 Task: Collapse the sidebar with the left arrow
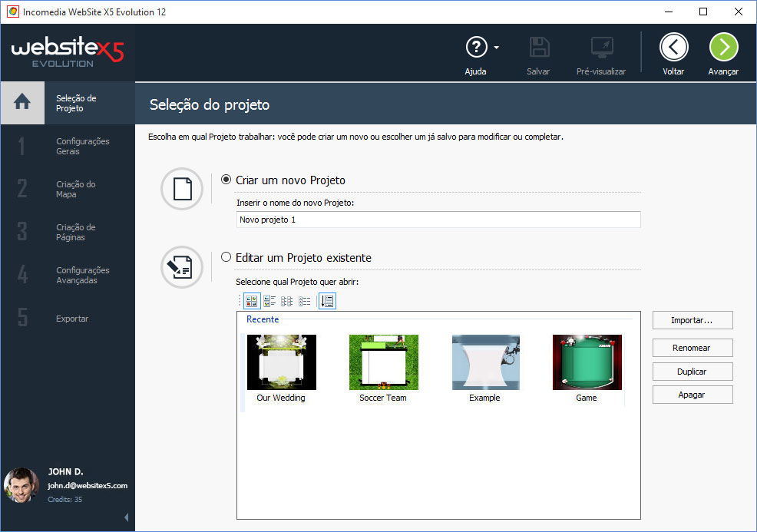pos(127,517)
